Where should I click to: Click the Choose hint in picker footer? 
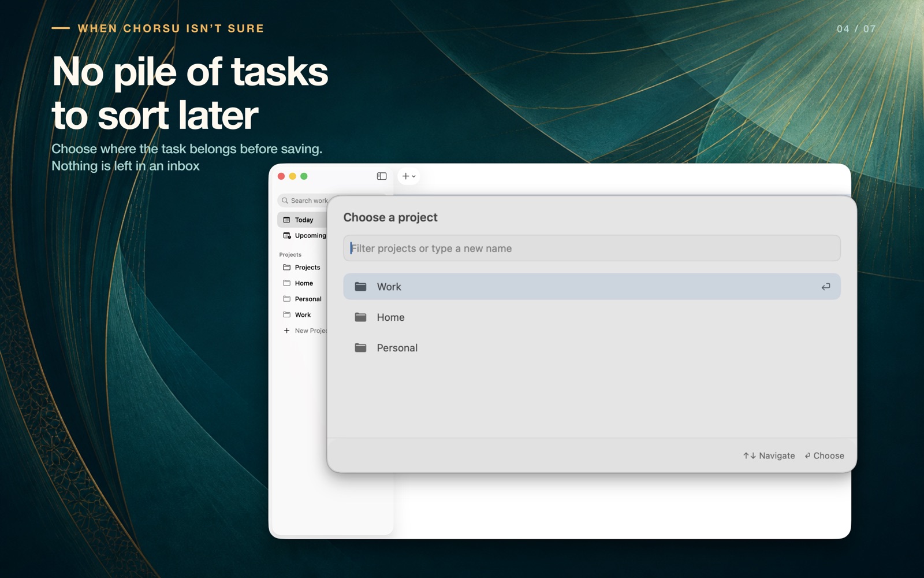824,455
